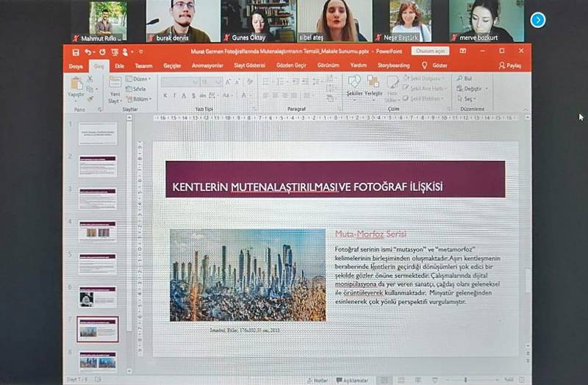
Task: Click the Oturum açın sign-in button
Action: tap(431, 51)
